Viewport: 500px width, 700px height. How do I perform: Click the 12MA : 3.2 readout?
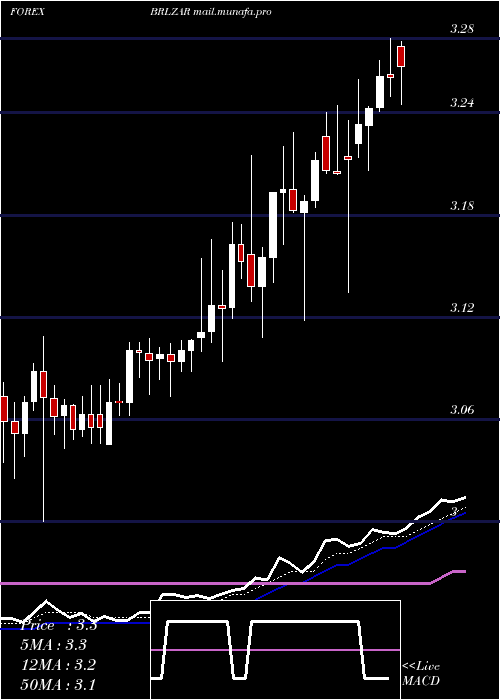pos(58,665)
